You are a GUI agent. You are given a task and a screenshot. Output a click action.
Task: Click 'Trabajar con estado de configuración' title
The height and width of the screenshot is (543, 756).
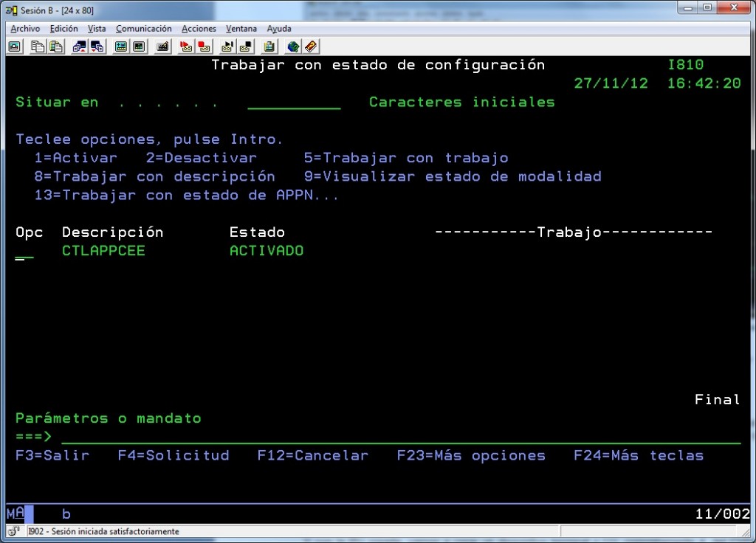point(378,66)
